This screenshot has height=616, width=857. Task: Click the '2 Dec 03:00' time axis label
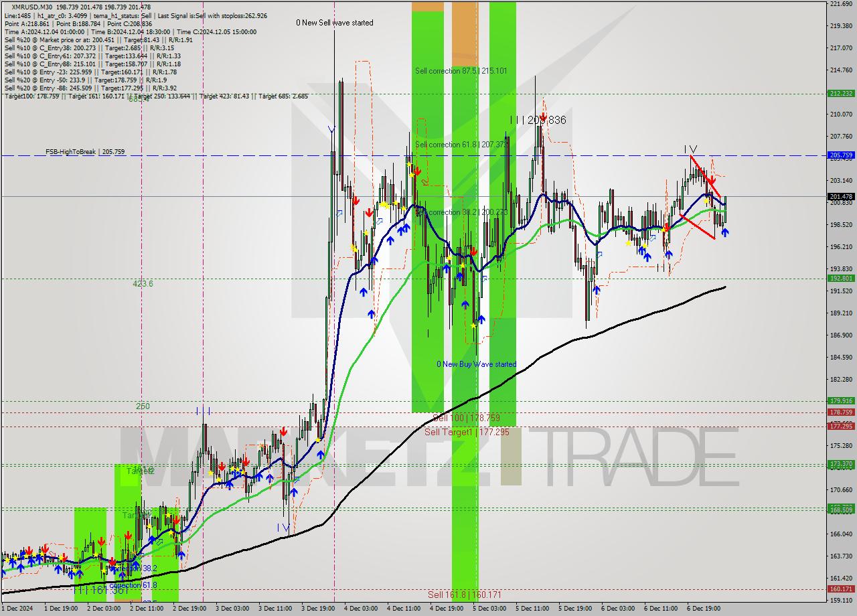click(x=104, y=609)
